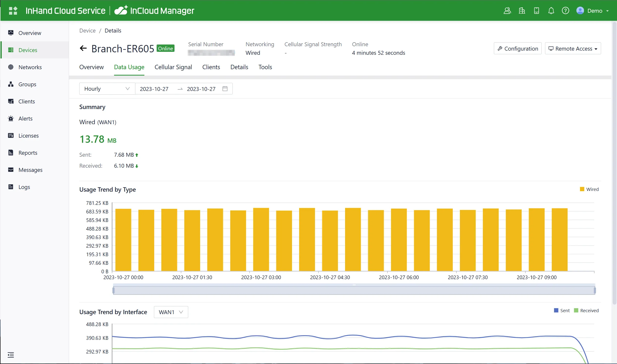
Task: Switch to the device Clients tab
Action: [x=211, y=67]
